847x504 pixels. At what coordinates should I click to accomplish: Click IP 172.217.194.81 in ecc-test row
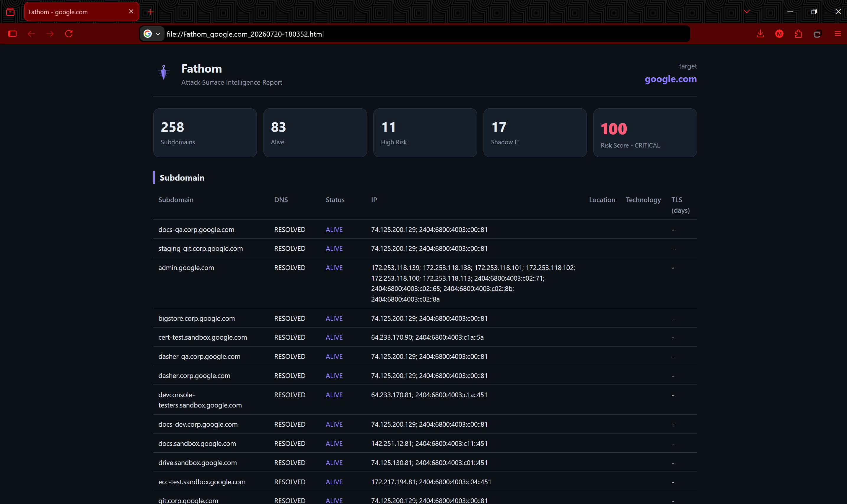pyautogui.click(x=393, y=482)
